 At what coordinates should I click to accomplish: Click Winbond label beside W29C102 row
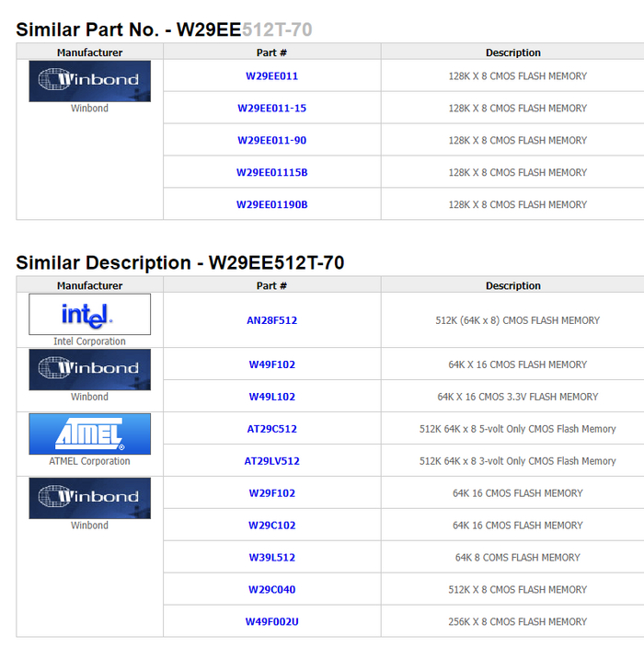(x=89, y=526)
